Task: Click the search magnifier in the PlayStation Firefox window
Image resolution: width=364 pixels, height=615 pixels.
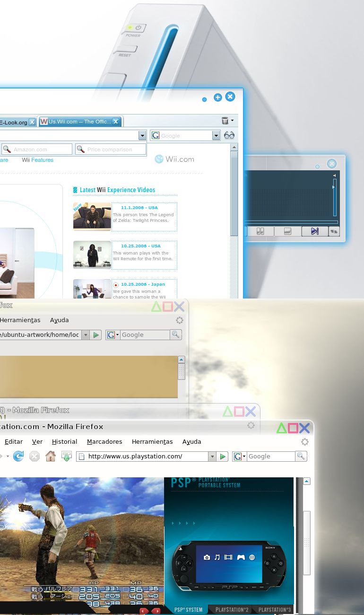Action: tap(301, 456)
